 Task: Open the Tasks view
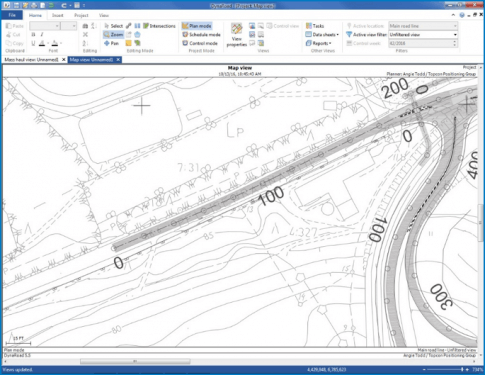point(315,26)
